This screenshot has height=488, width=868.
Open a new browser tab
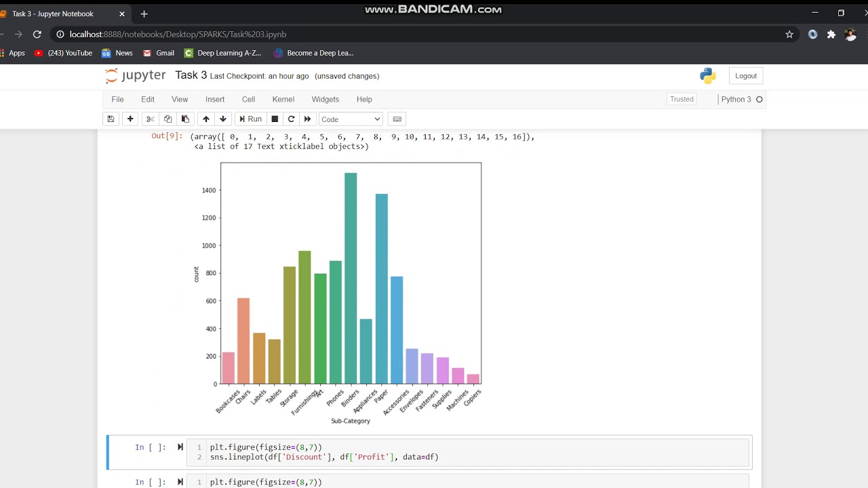(144, 14)
